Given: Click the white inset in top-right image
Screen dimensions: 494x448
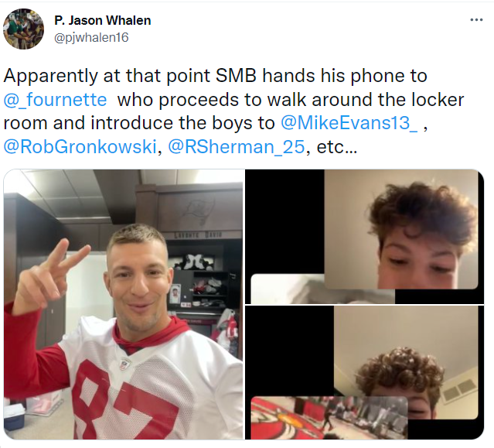Looking at the screenshot, I should 322,289.
